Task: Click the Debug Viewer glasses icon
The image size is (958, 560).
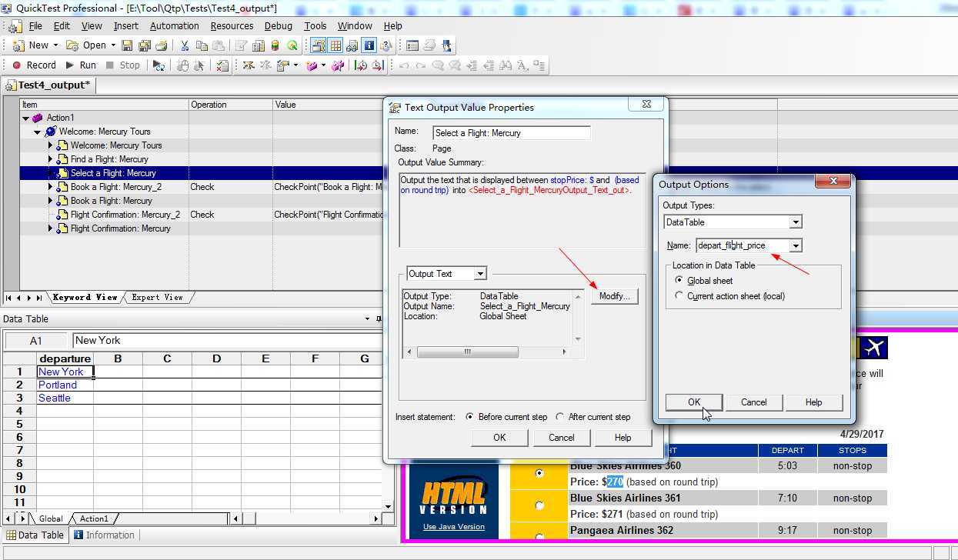Action: [352, 45]
